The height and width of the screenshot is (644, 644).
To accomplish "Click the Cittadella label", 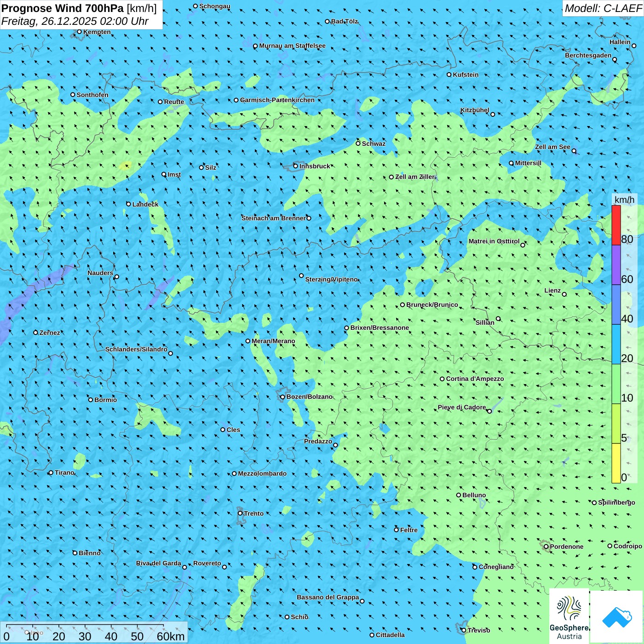I will click(x=391, y=635).
